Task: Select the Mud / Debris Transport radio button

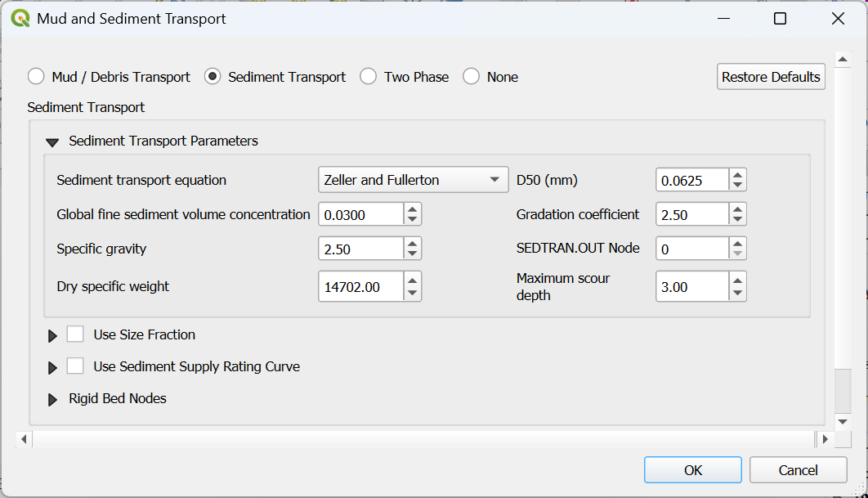Action: pos(36,77)
